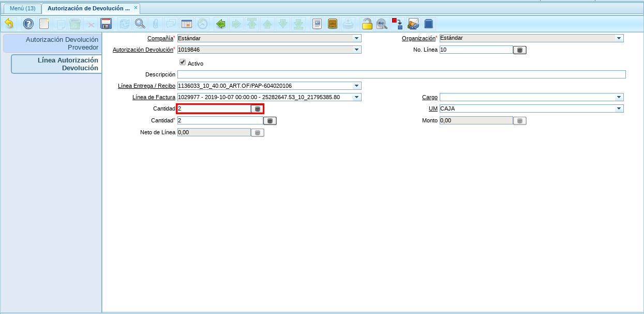Open calculator beside Neto de Línea
The image size is (644, 314).
coord(258,133)
